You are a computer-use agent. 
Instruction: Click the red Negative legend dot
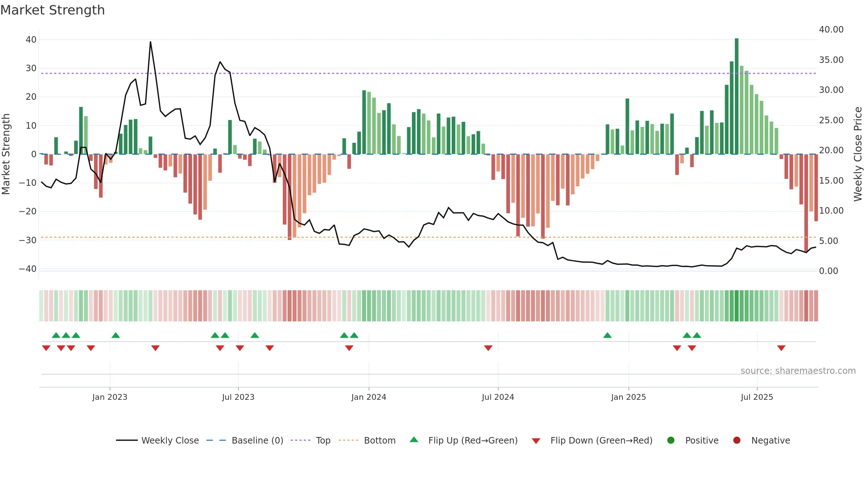pos(737,440)
